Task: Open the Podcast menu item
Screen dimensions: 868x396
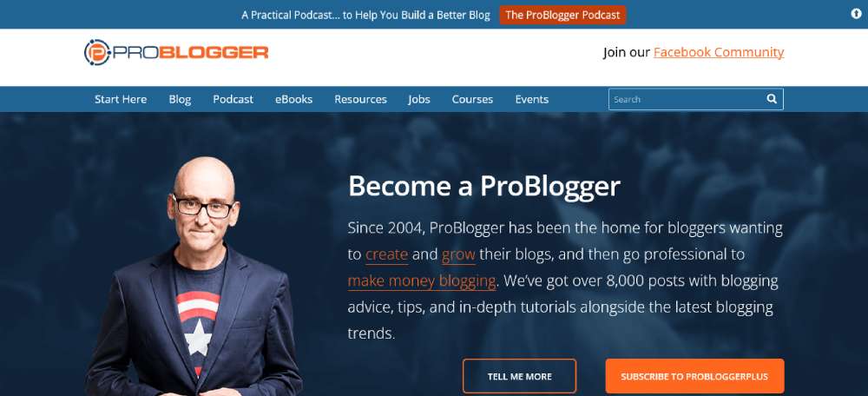Action: [233, 100]
